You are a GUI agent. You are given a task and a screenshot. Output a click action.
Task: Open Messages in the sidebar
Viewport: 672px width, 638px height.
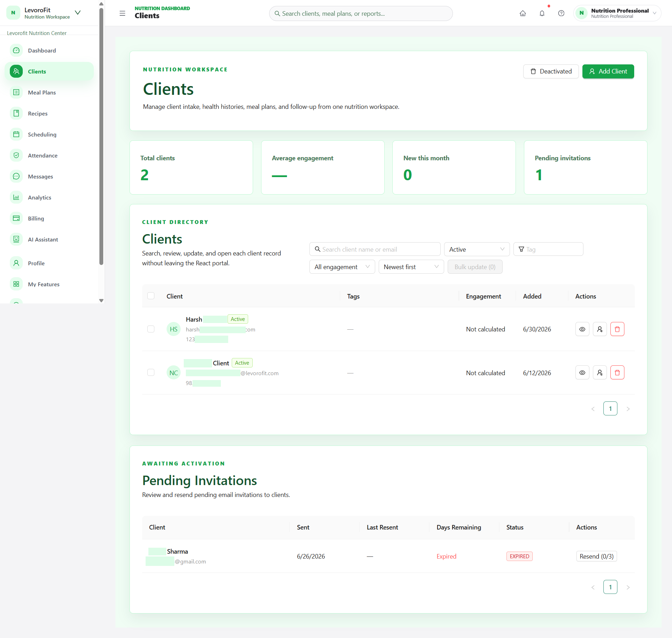pos(49,176)
